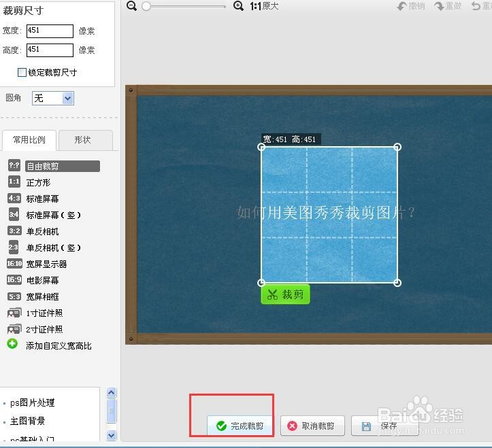Choose the 单反相机（竖）ratio label
The width and height of the screenshot is (492, 448).
(x=54, y=247)
